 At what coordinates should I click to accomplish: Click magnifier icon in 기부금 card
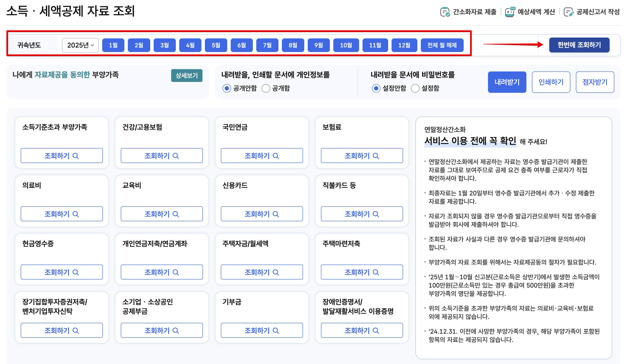point(276,331)
